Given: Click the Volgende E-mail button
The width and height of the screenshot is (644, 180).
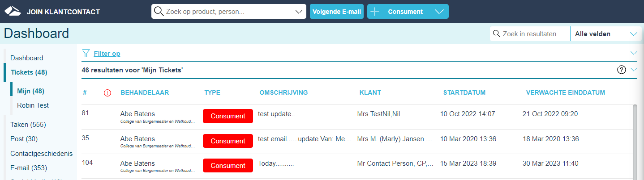Looking at the screenshot, I should click(x=337, y=12).
